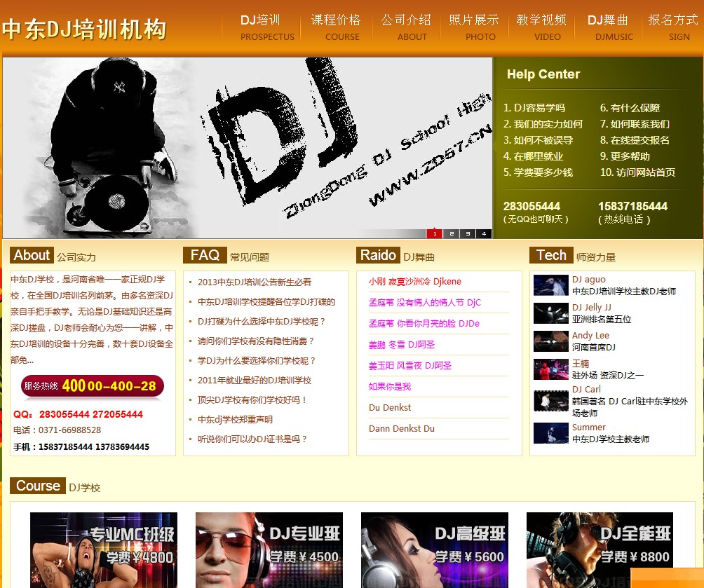Open FAQ 2013中东DJ培训公告新生必看
Image resolution: width=704 pixels, height=588 pixels.
254,282
